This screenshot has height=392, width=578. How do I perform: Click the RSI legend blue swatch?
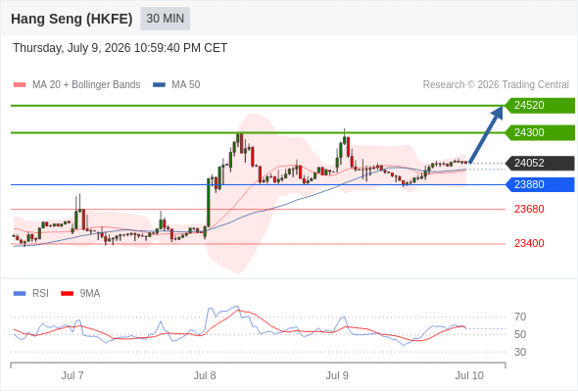click(x=20, y=294)
